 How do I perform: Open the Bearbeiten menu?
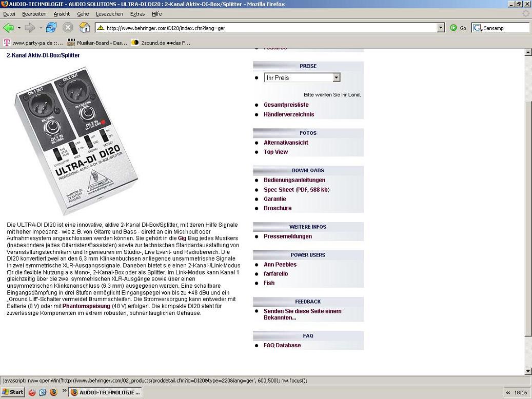click(x=34, y=14)
